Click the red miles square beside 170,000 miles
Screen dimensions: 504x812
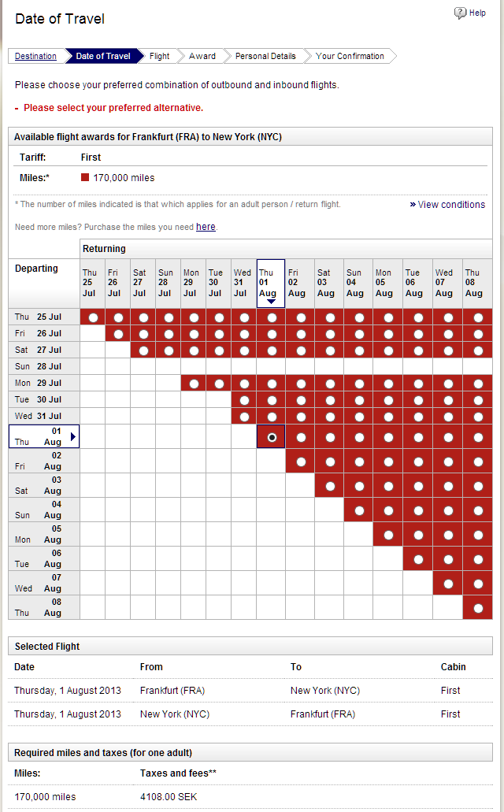point(85,178)
